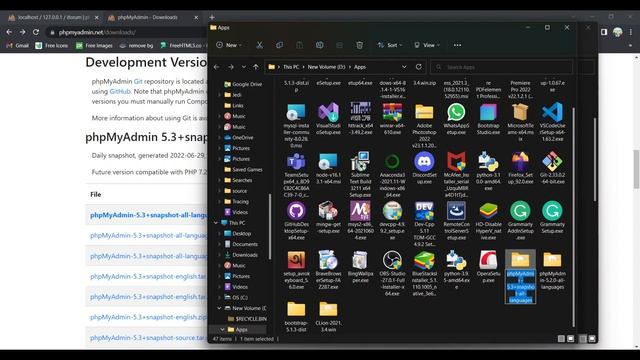Open the New dropdown in Explorer toolbar
640x360 pixels.
tap(229, 45)
